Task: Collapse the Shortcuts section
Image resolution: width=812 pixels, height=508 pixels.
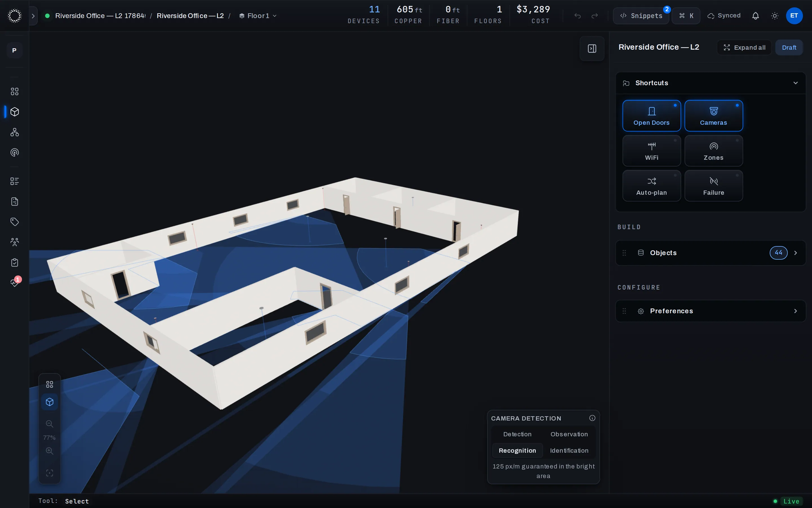Action: [796, 83]
